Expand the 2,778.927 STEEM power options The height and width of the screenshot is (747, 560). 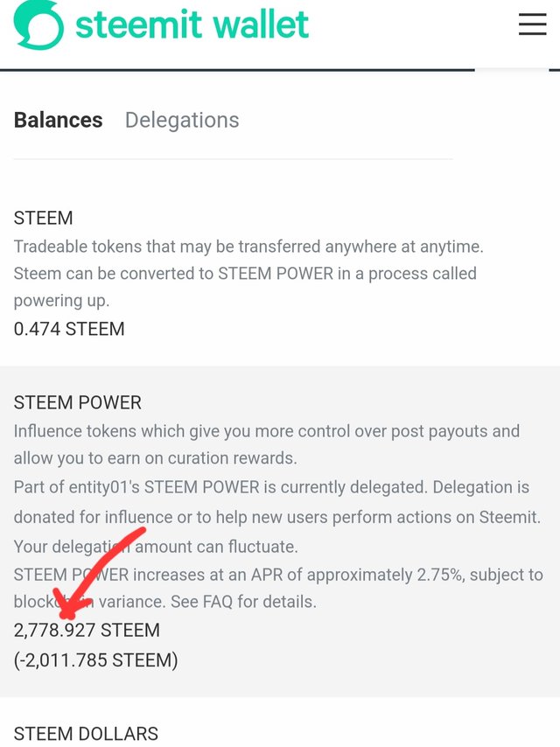[x=87, y=630]
